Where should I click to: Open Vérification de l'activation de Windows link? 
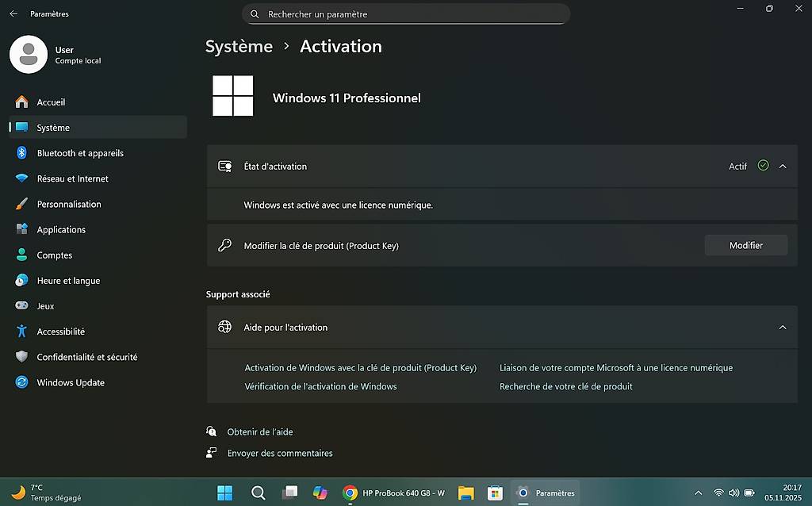pos(320,387)
